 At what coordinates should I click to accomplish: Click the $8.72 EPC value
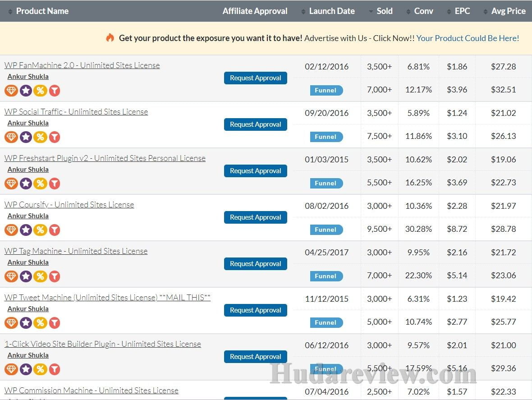457,229
